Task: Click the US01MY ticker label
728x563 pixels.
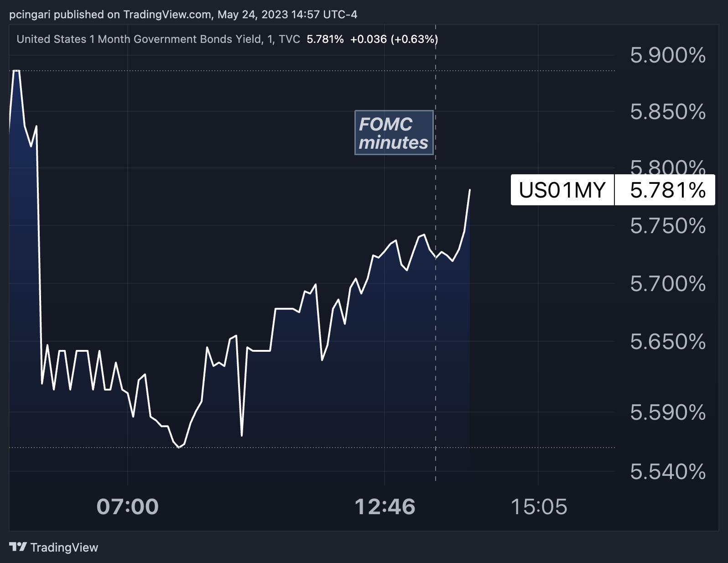Action: [x=562, y=190]
